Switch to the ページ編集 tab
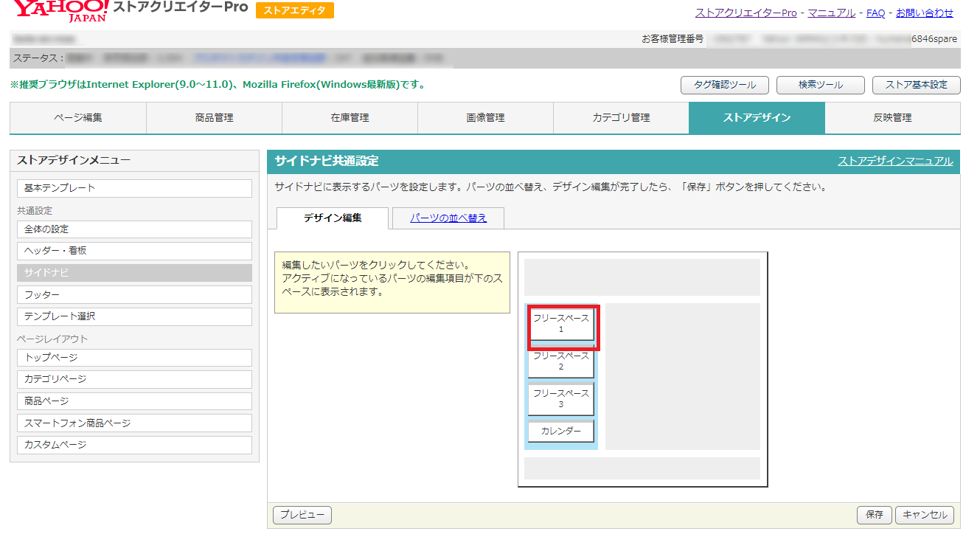The image size is (980, 551). pyautogui.click(x=78, y=118)
